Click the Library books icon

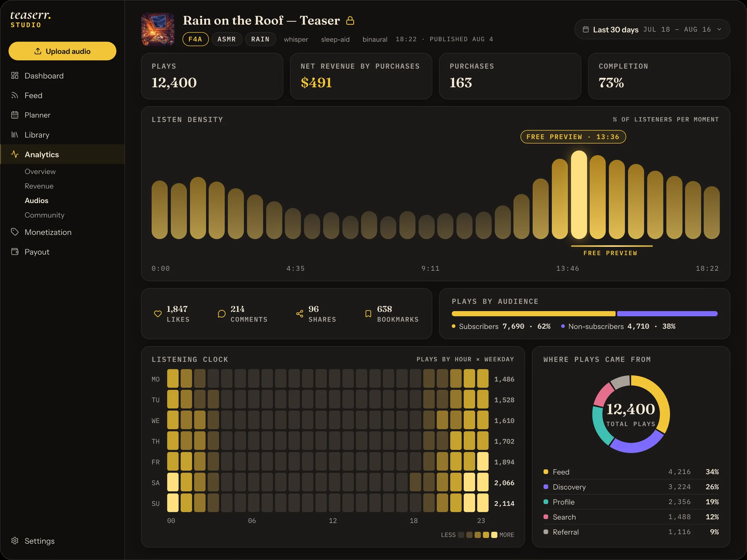[x=15, y=135]
